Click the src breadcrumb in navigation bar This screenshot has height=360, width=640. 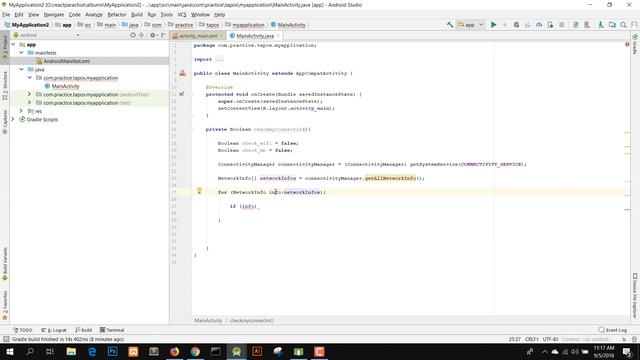[84, 25]
